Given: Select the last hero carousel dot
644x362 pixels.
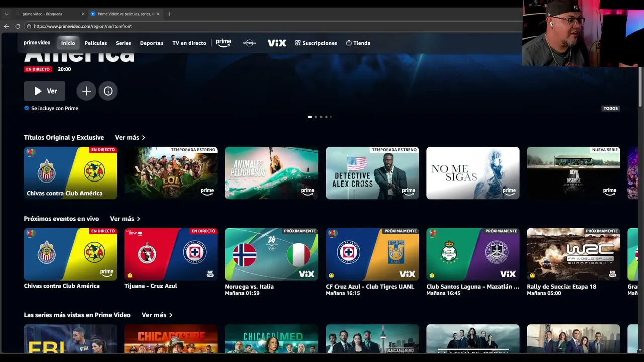Looking at the screenshot, I should [331, 117].
